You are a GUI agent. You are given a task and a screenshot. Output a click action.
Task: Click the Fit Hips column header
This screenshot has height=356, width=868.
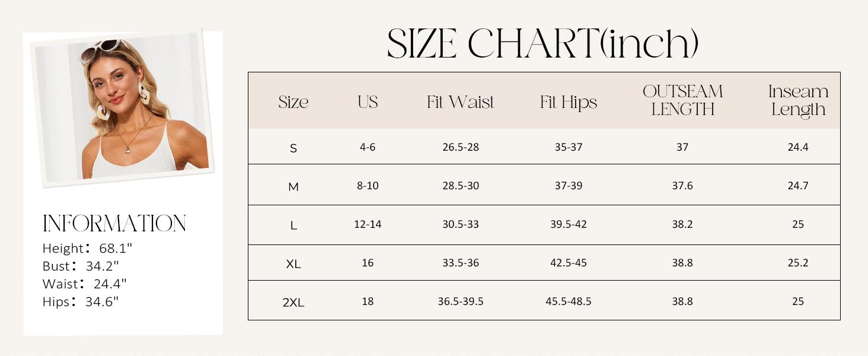click(x=569, y=102)
